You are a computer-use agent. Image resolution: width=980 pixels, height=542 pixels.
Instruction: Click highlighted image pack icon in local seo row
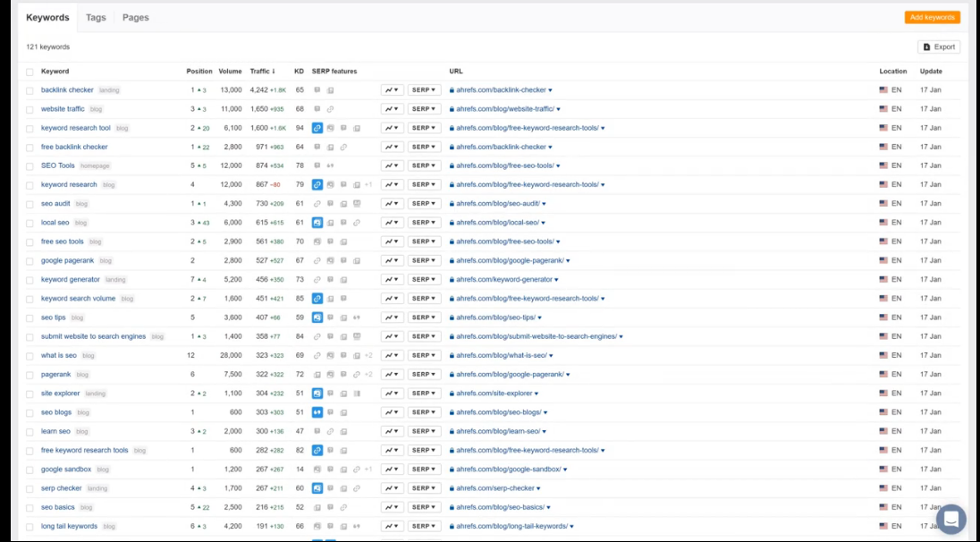pos(317,223)
